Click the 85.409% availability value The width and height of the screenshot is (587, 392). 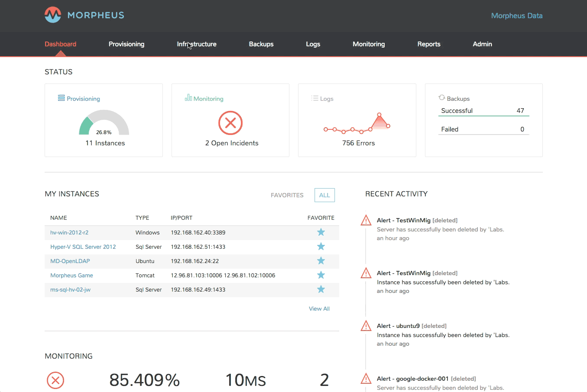[145, 380]
